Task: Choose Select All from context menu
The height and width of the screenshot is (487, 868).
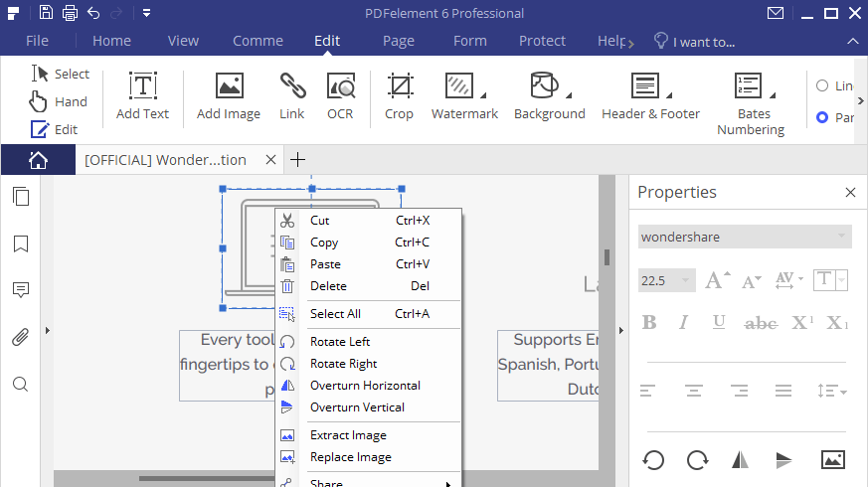Action: 368,314
